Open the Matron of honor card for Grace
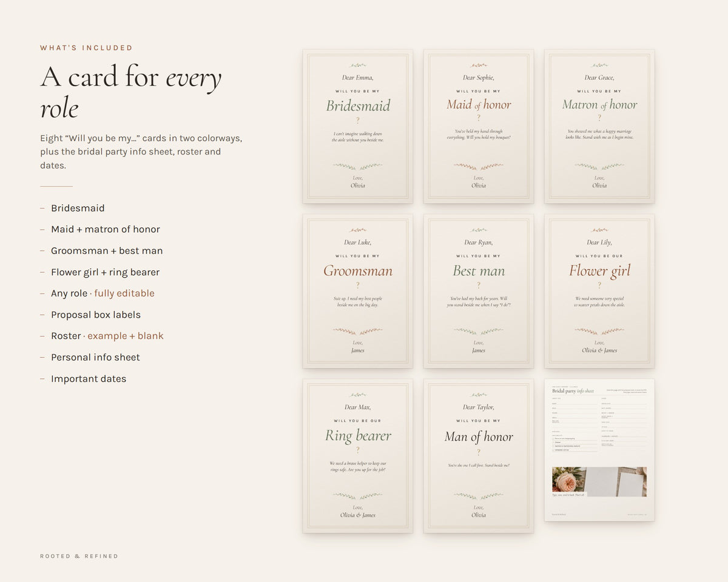 (599, 126)
